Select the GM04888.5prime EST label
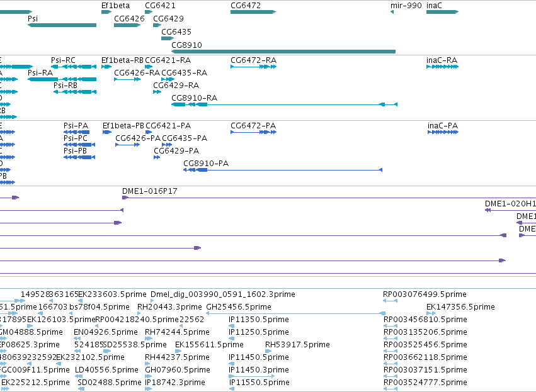This screenshot has width=536, height=392. click(31, 332)
